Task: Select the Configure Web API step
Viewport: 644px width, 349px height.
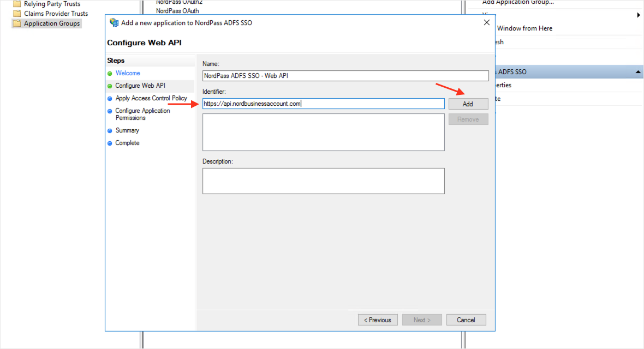Action: tap(140, 86)
